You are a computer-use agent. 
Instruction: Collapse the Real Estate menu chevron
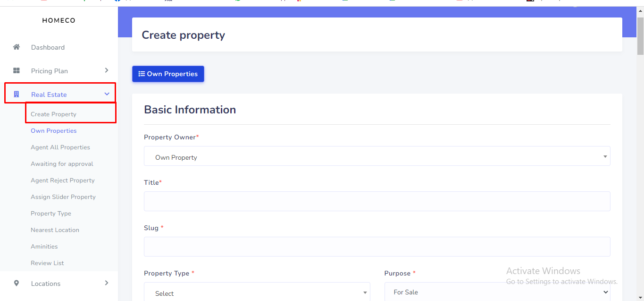click(107, 94)
